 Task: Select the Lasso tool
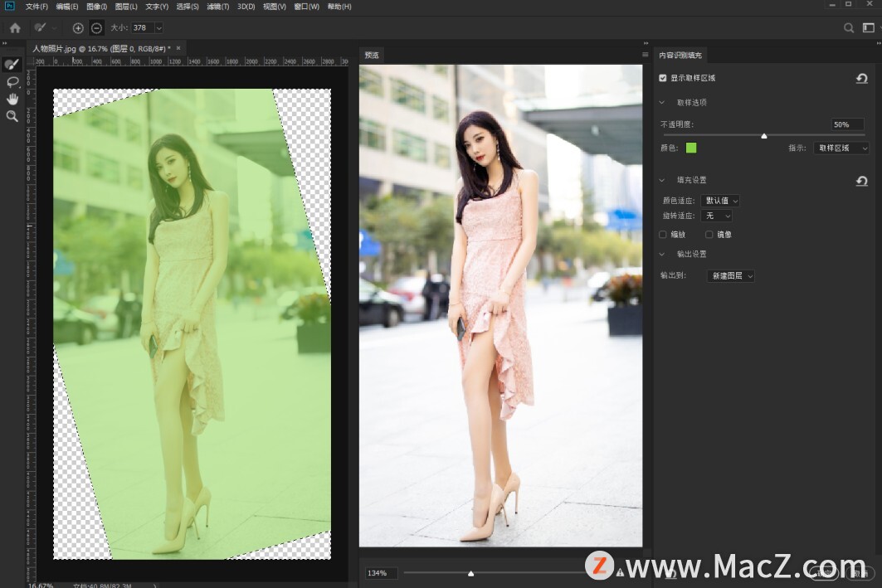(x=12, y=82)
